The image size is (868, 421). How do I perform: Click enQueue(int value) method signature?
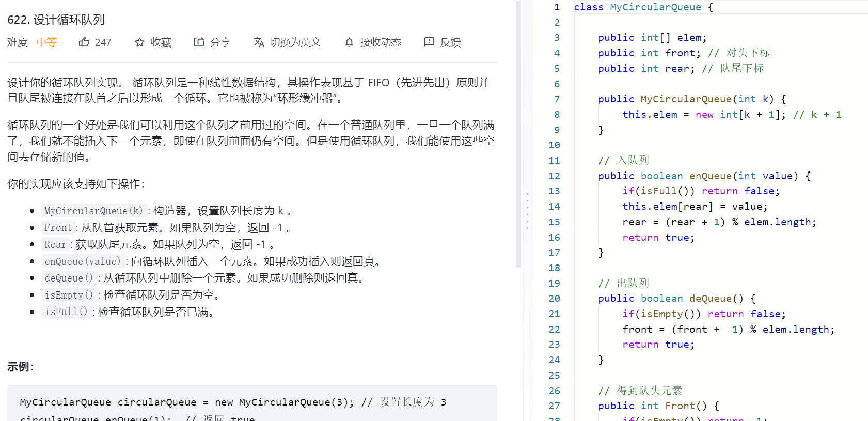click(704, 176)
